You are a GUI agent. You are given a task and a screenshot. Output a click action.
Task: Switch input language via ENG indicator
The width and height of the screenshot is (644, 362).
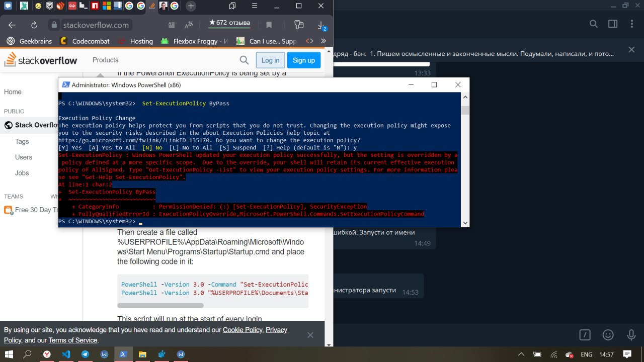tap(586, 354)
